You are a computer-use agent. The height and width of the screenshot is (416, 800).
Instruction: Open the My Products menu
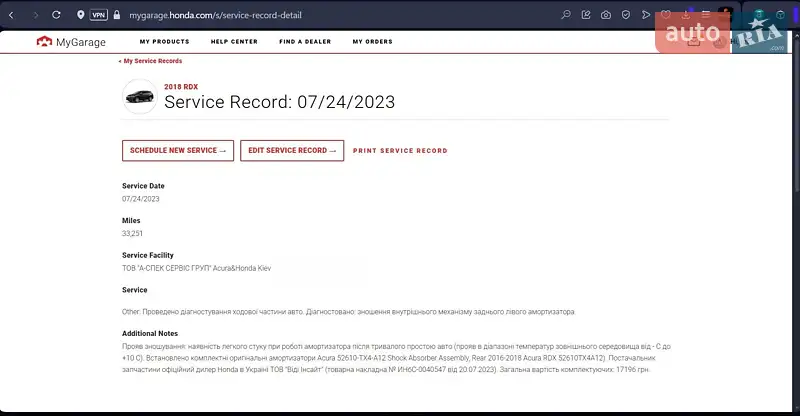164,42
